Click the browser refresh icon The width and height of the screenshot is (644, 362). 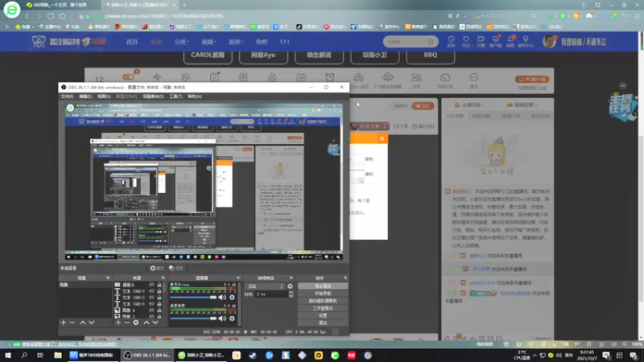pyautogui.click(x=51, y=16)
